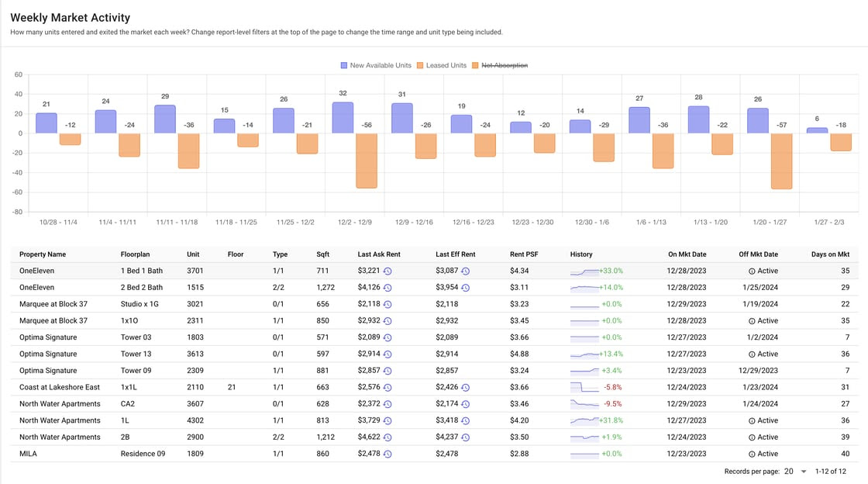Open rent history icon beside $3,087
Screen dimensions: 868x484
tap(466, 271)
